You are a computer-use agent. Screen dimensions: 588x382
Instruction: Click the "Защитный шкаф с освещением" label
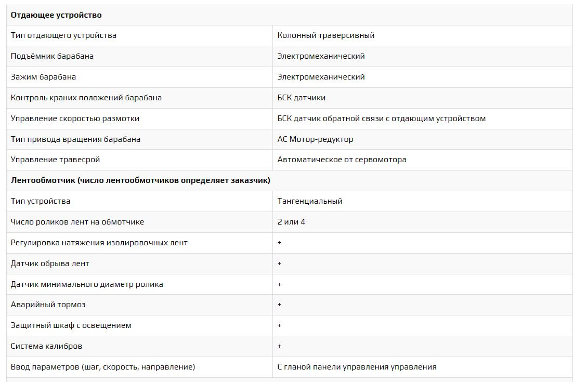pos(71,325)
